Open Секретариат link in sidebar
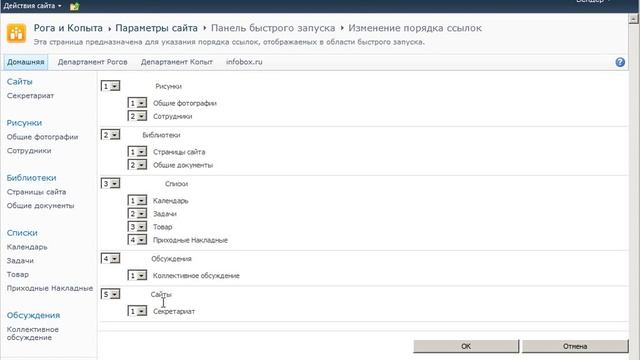The image size is (640, 360). coord(30,96)
